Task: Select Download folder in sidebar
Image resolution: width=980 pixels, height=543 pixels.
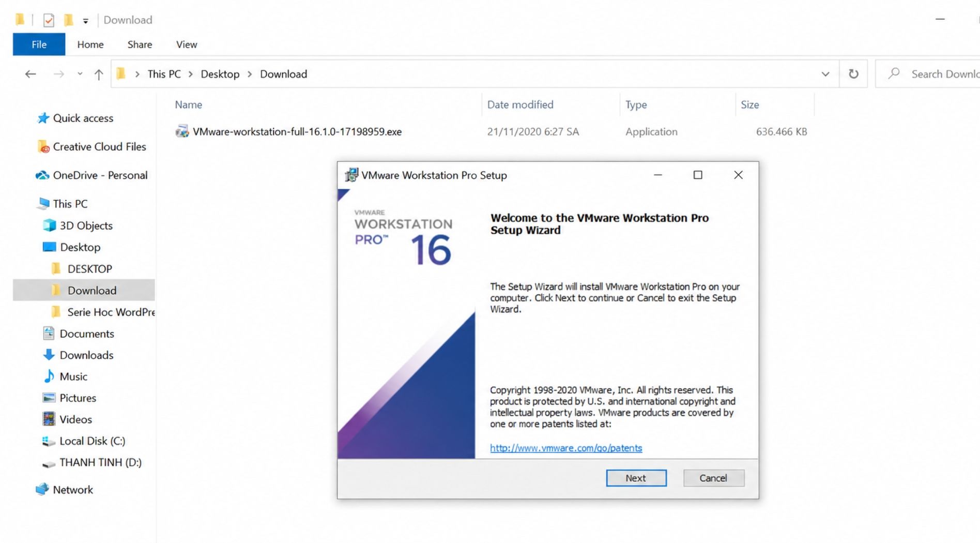Action: (84, 290)
